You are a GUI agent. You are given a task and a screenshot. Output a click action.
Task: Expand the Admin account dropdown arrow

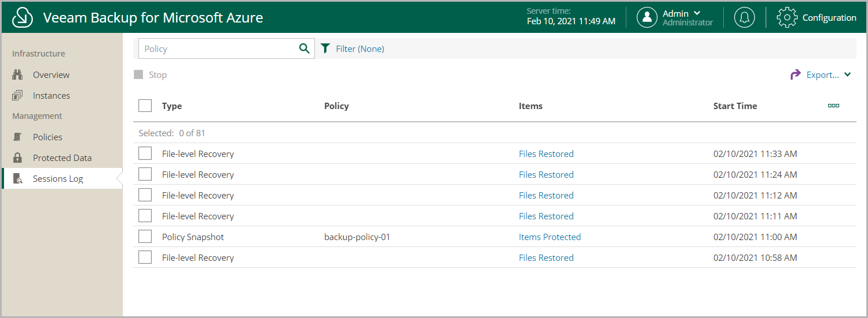[x=697, y=13]
